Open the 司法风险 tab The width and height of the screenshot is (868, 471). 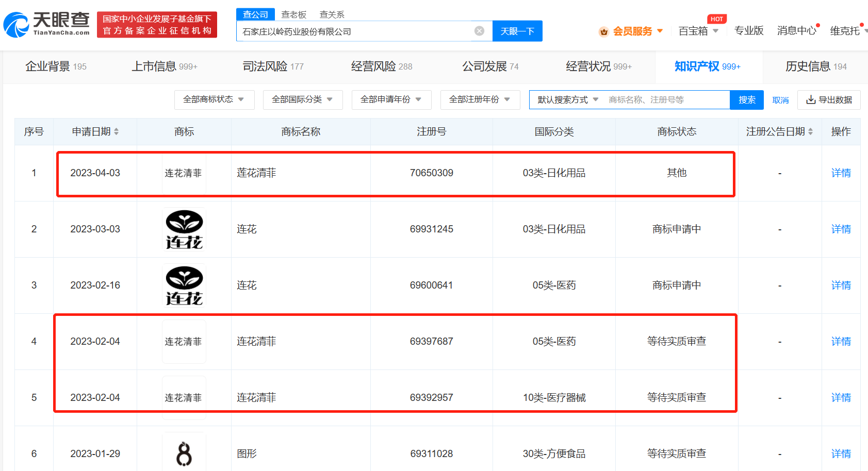pos(273,66)
